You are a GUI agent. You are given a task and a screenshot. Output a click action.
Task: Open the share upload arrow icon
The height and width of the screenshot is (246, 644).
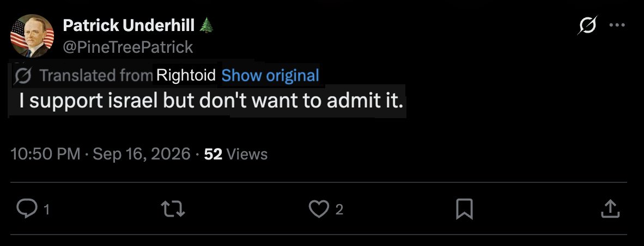[x=610, y=208]
